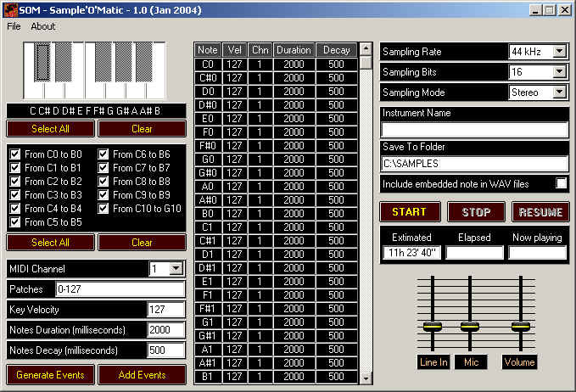576x392 pixels.
Task: Click Clear under octave ranges
Action: point(142,243)
